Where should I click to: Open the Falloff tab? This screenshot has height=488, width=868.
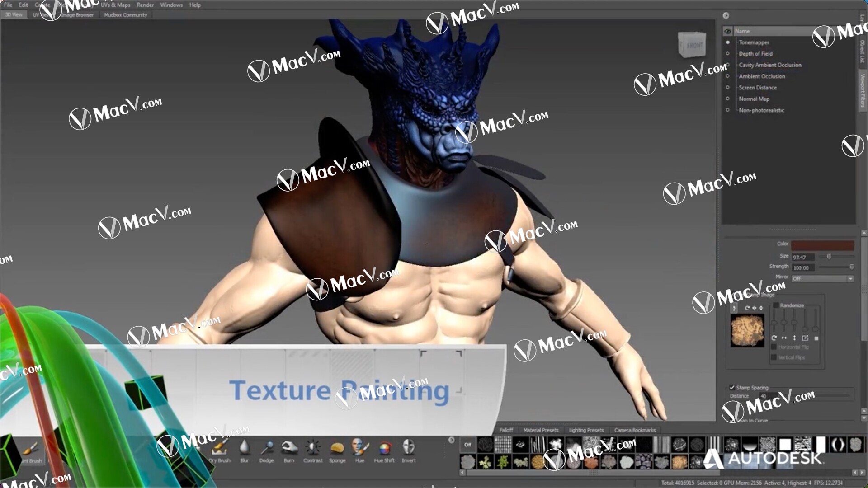coord(506,430)
